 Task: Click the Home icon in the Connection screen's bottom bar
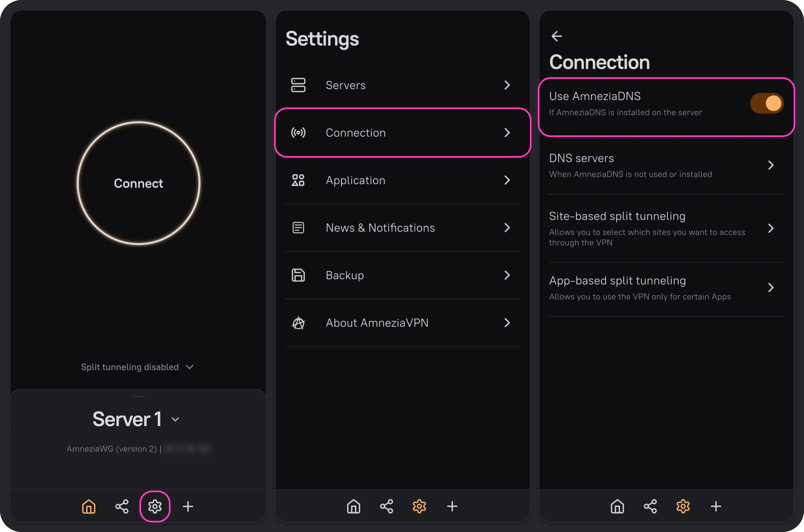(x=617, y=507)
